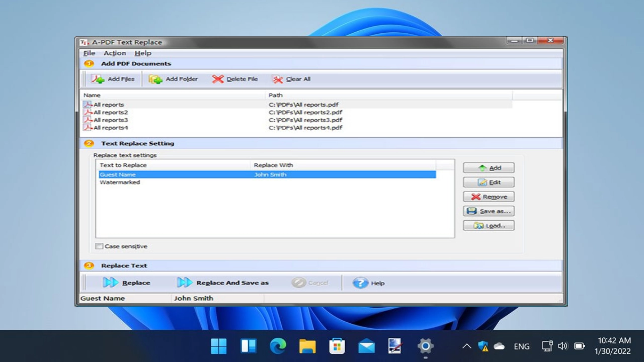Image resolution: width=644 pixels, height=362 pixels.
Task: Select the PDF icon of All reports3
Action: click(88, 120)
